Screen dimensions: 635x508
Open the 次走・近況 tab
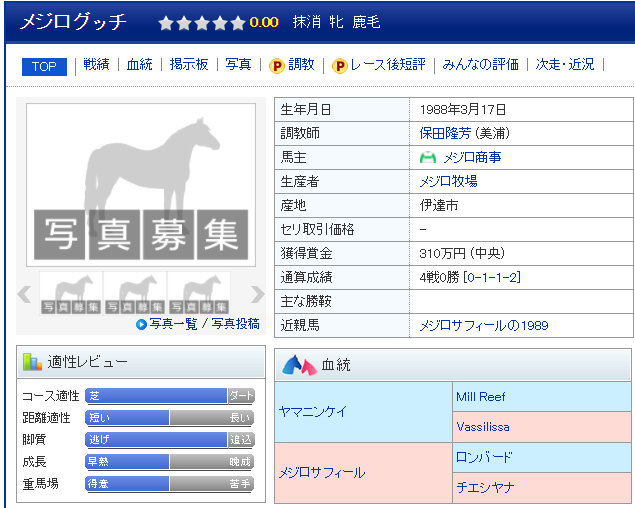pyautogui.click(x=565, y=64)
